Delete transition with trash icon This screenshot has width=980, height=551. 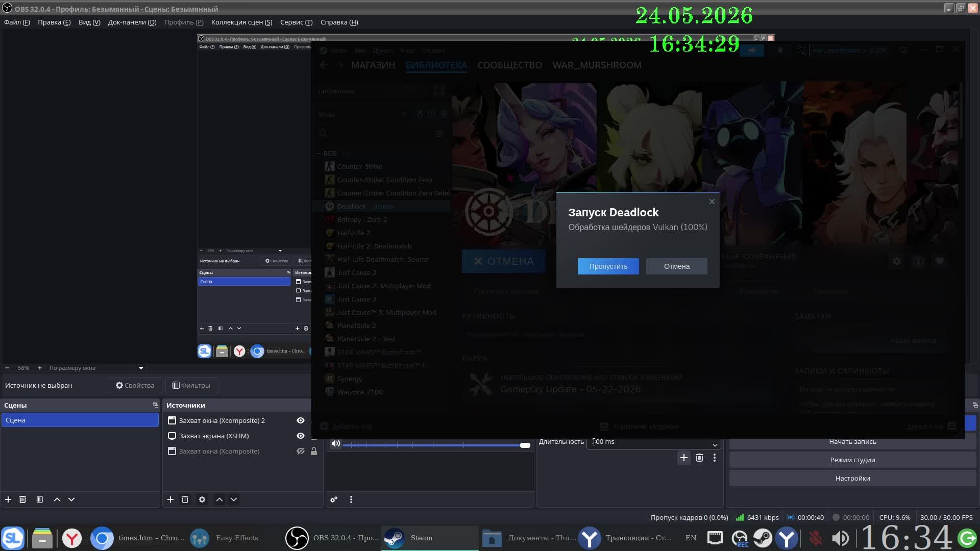[x=699, y=458]
